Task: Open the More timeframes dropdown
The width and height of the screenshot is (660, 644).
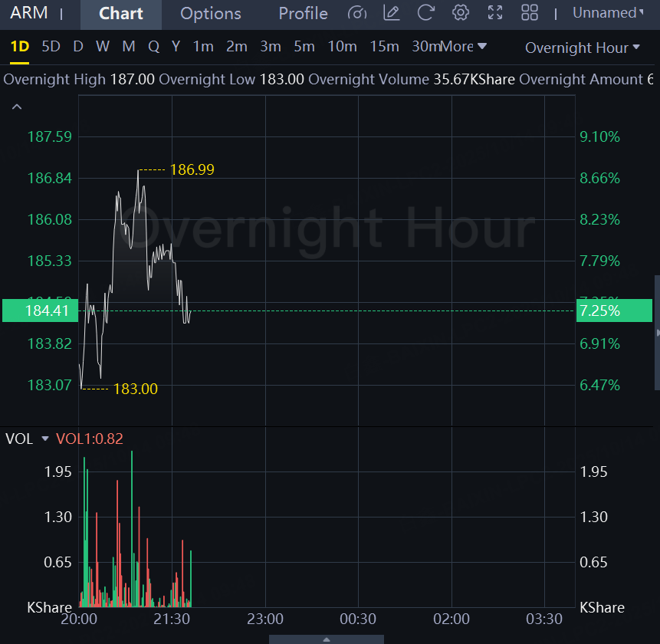Action: pos(465,47)
